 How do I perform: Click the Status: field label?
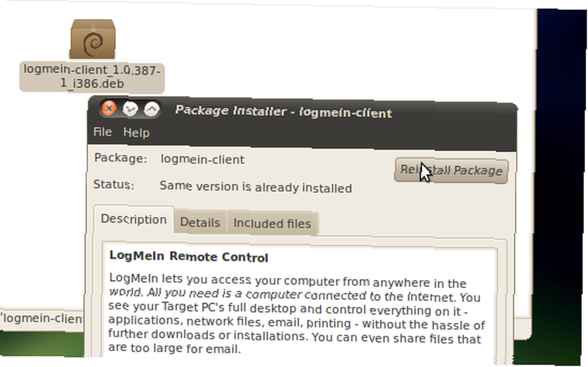click(113, 185)
